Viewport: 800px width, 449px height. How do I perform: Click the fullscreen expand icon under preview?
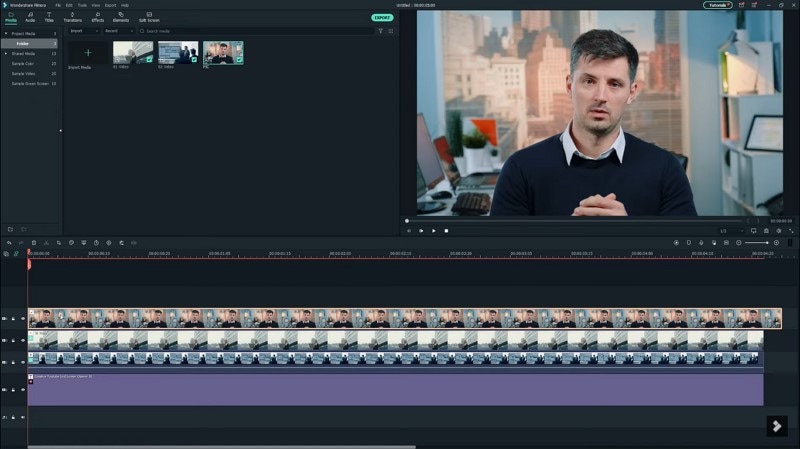(x=791, y=231)
